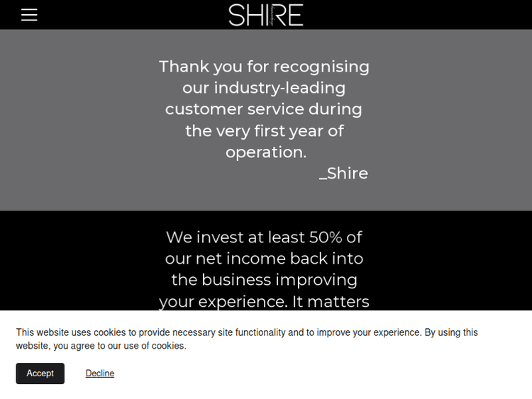The width and height of the screenshot is (532, 399).
Task: Click the SHIRE logo in the header
Action: pyautogui.click(x=266, y=15)
